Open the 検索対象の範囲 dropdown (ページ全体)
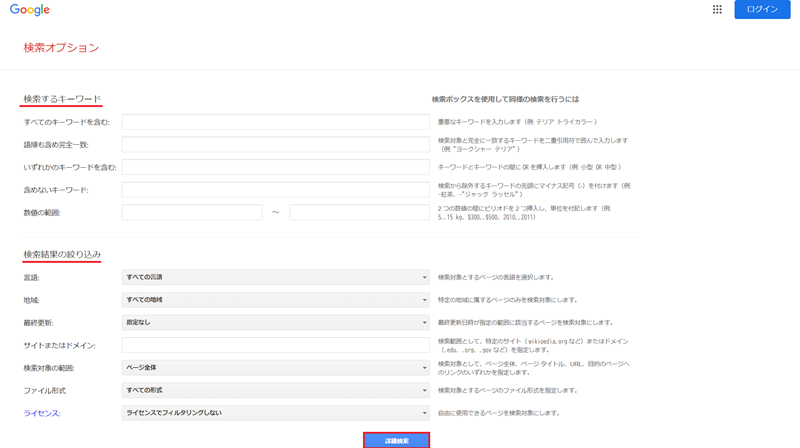The height and width of the screenshot is (448, 800). [276, 367]
